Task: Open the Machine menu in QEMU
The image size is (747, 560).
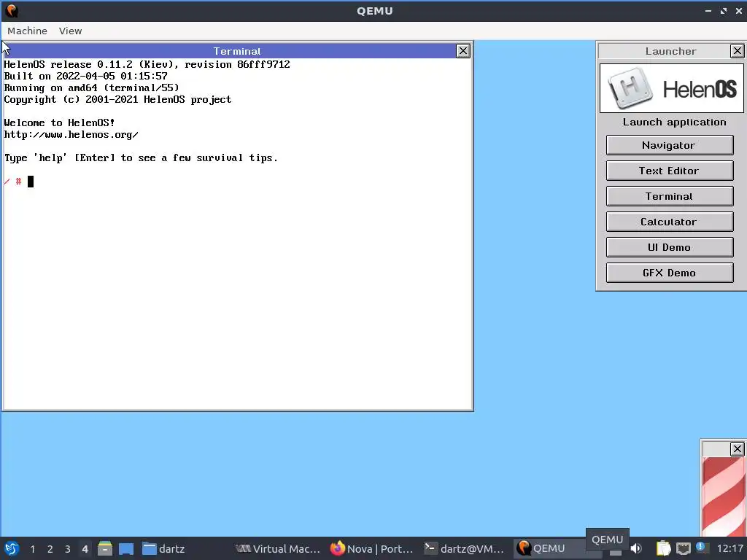Action: 27,31
